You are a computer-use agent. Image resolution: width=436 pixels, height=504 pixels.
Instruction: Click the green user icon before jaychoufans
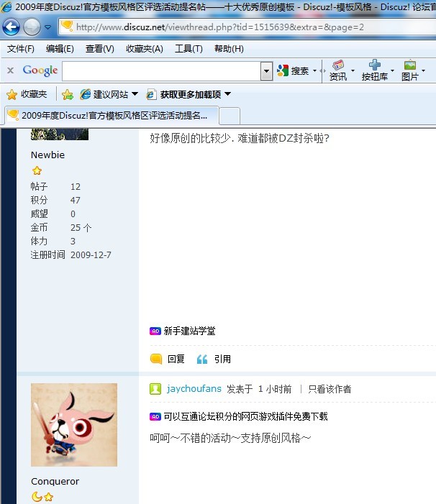155,389
